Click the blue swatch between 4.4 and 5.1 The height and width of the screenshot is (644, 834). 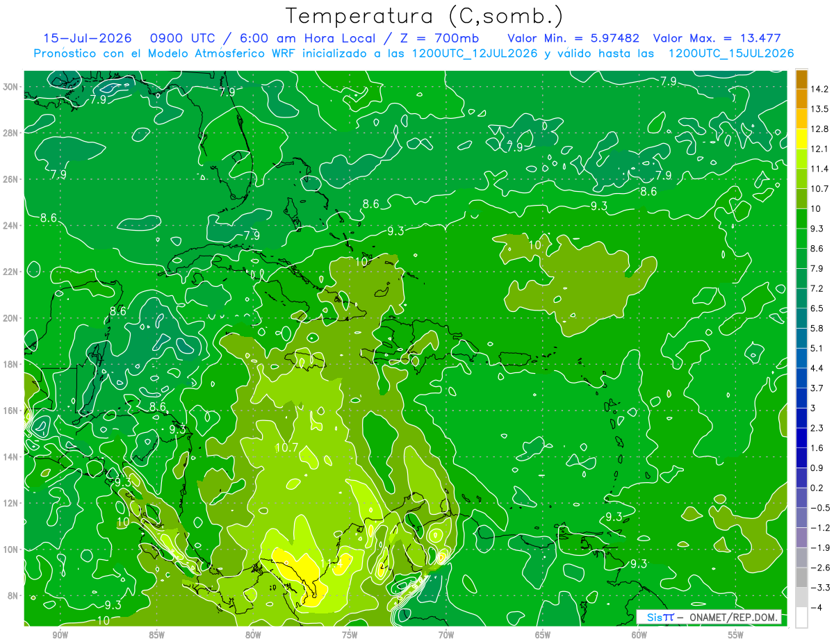coord(801,358)
